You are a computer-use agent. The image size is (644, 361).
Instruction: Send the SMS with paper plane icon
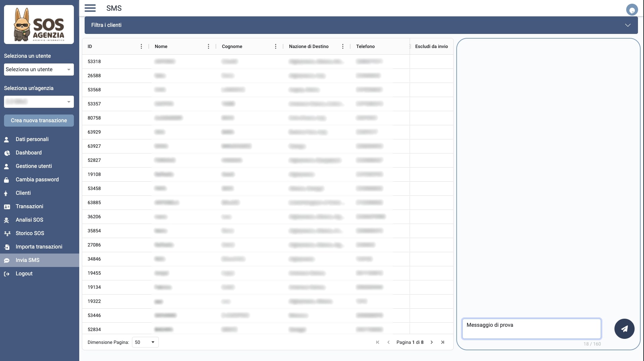(x=624, y=329)
